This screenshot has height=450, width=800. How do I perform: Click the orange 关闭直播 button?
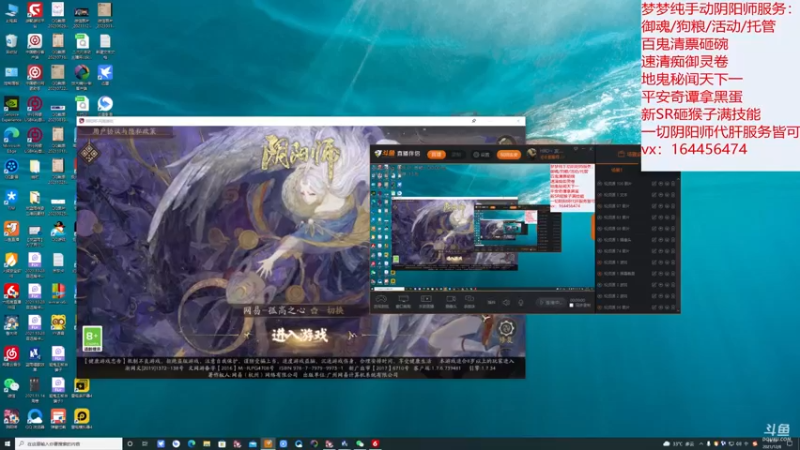509,155
